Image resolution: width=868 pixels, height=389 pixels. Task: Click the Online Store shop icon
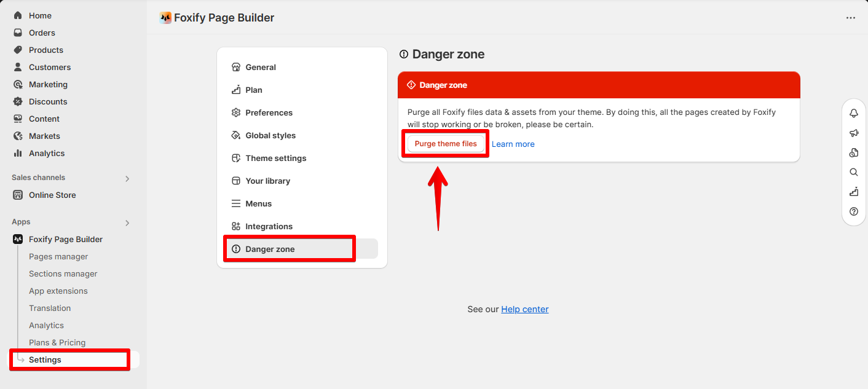click(18, 195)
